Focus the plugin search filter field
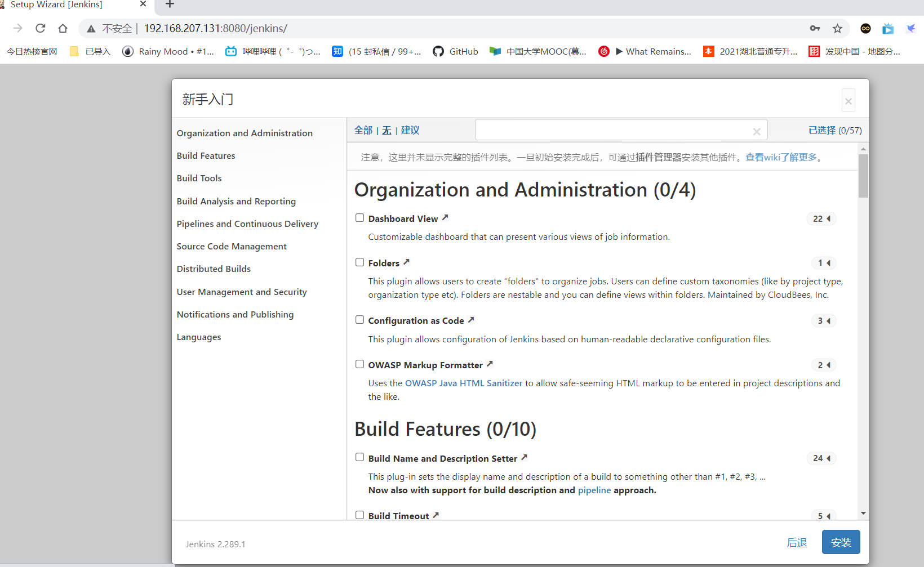Screen dimensions: 924x567 (613, 130)
